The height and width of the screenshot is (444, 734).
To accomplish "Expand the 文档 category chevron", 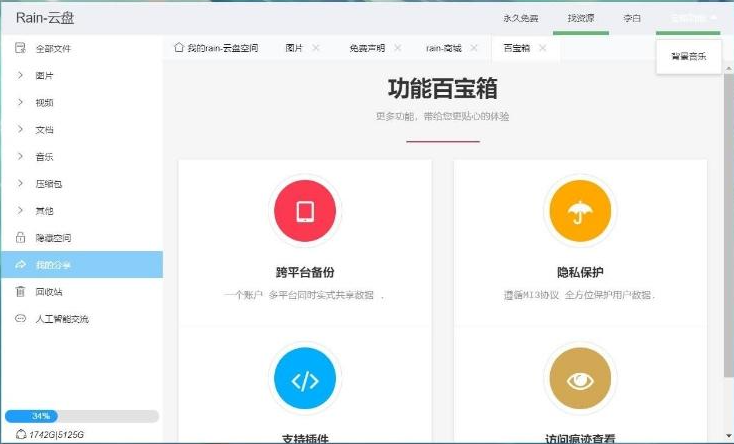I will (x=20, y=129).
